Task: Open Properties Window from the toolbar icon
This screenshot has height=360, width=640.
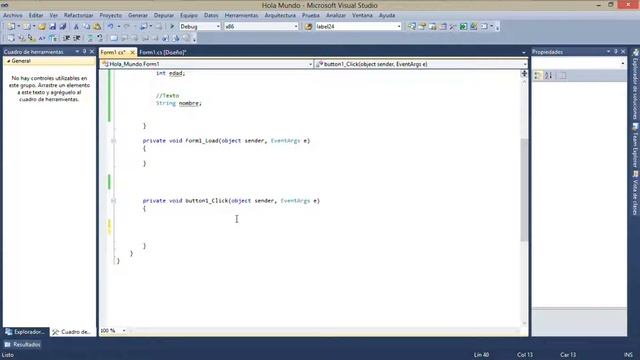Action: tap(422, 27)
